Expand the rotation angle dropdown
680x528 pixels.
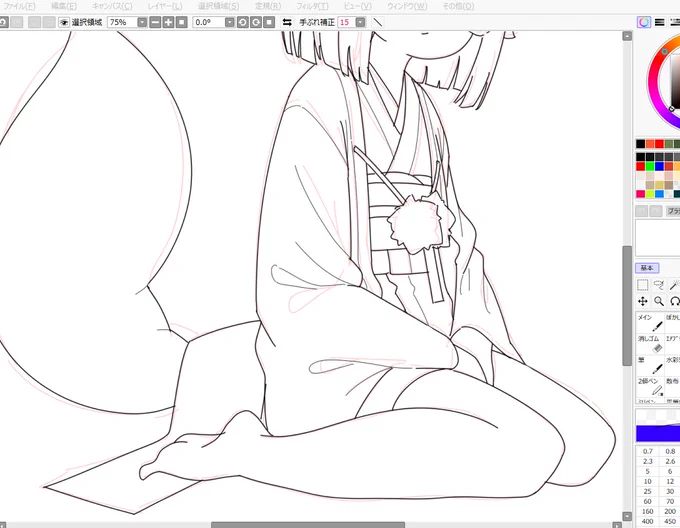tap(230, 22)
